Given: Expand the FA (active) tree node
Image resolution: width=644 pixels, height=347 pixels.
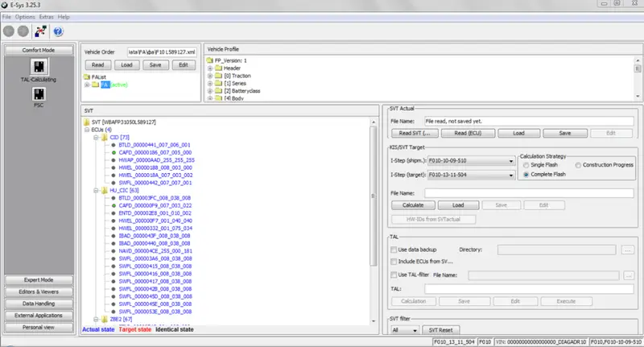Looking at the screenshot, I should point(87,85).
